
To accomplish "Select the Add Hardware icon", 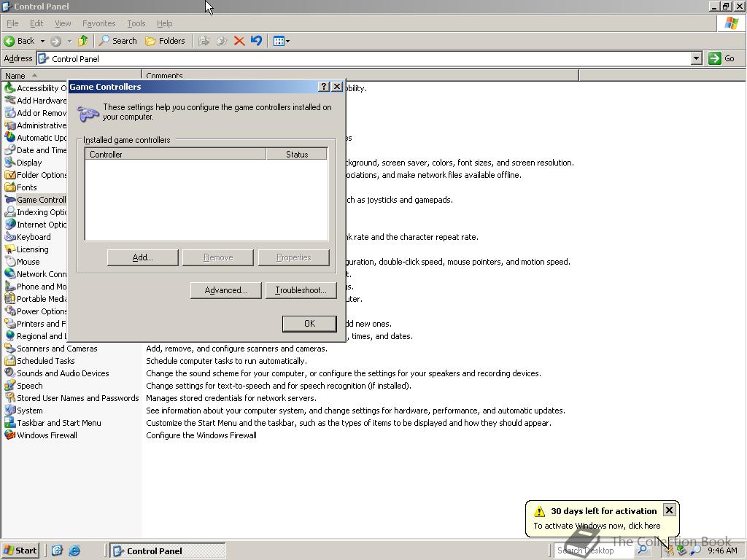I will click(x=9, y=101).
